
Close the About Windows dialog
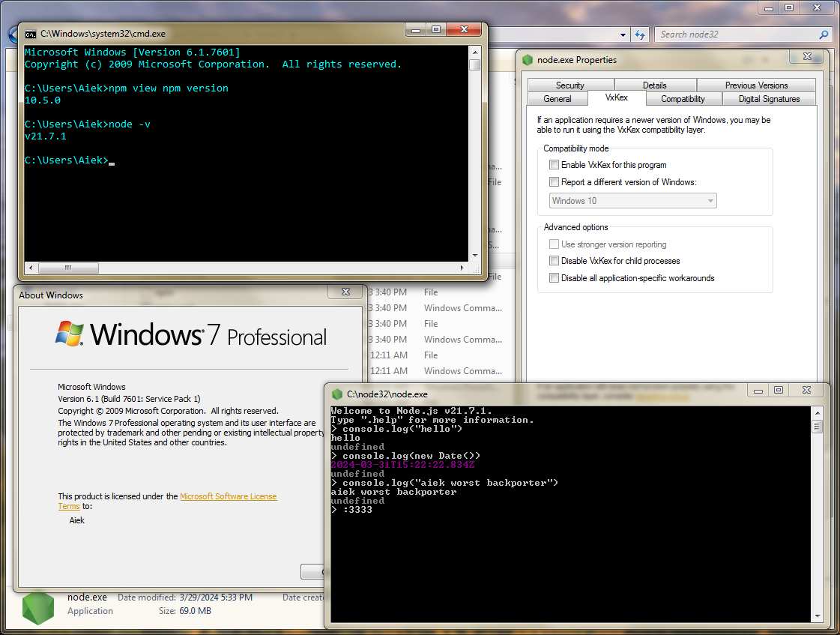coord(345,292)
